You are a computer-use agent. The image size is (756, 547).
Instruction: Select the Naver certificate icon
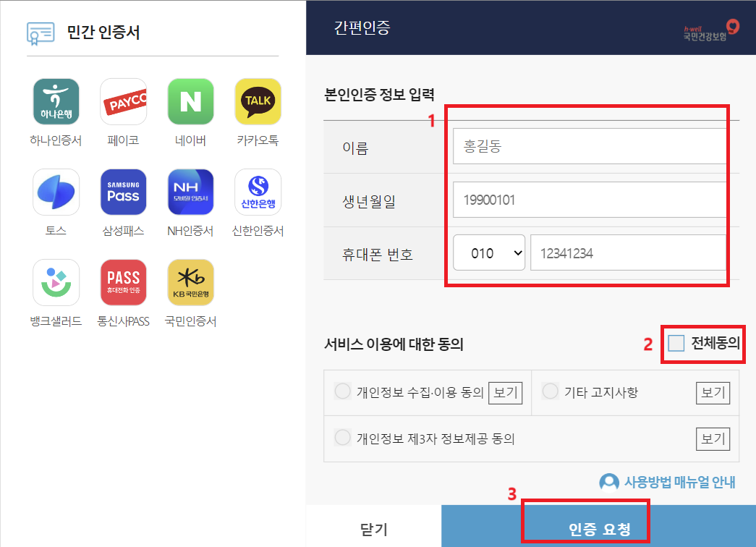pyautogui.click(x=190, y=102)
